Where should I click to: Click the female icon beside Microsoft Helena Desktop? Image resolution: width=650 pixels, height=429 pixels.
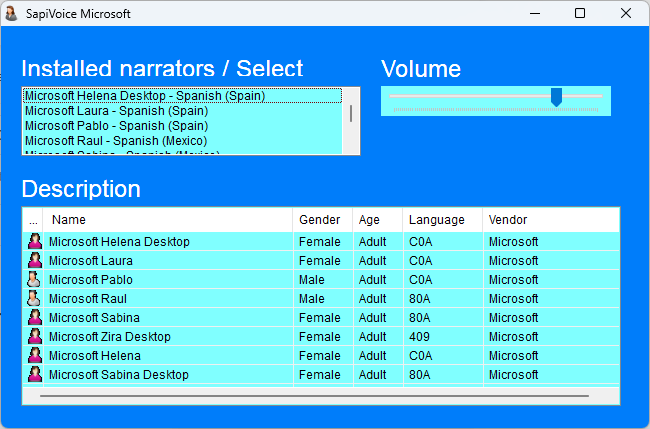click(x=35, y=242)
